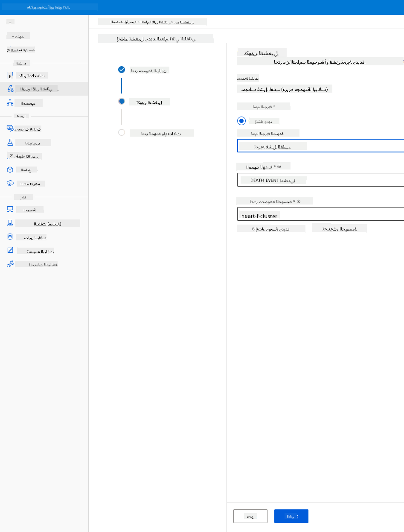
Task: Open Compute via the monitor icon
Action: pos(11,210)
